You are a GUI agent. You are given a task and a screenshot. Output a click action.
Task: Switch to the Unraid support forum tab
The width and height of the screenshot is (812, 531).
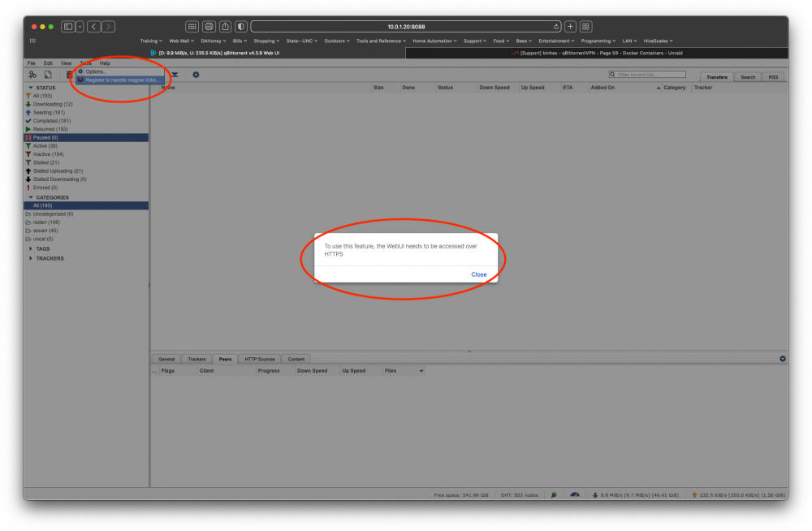(x=597, y=53)
